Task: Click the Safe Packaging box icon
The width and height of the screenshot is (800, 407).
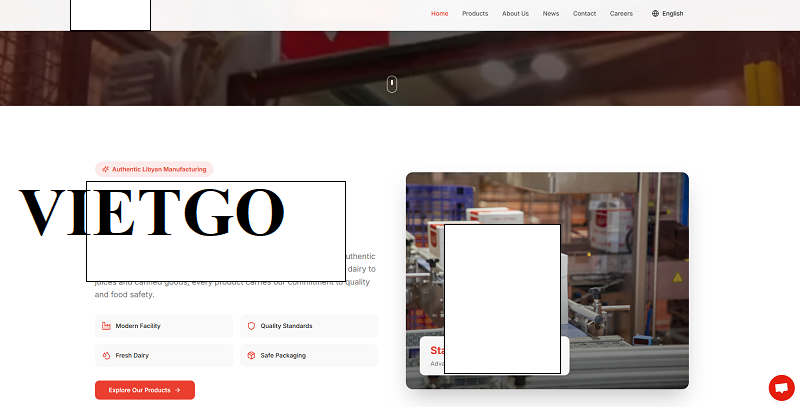Action: 251,355
